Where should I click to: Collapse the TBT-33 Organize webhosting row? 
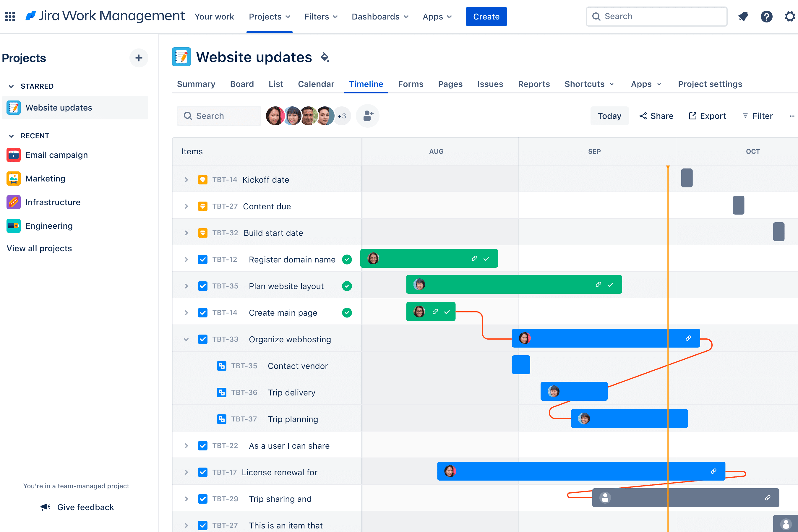(x=186, y=339)
